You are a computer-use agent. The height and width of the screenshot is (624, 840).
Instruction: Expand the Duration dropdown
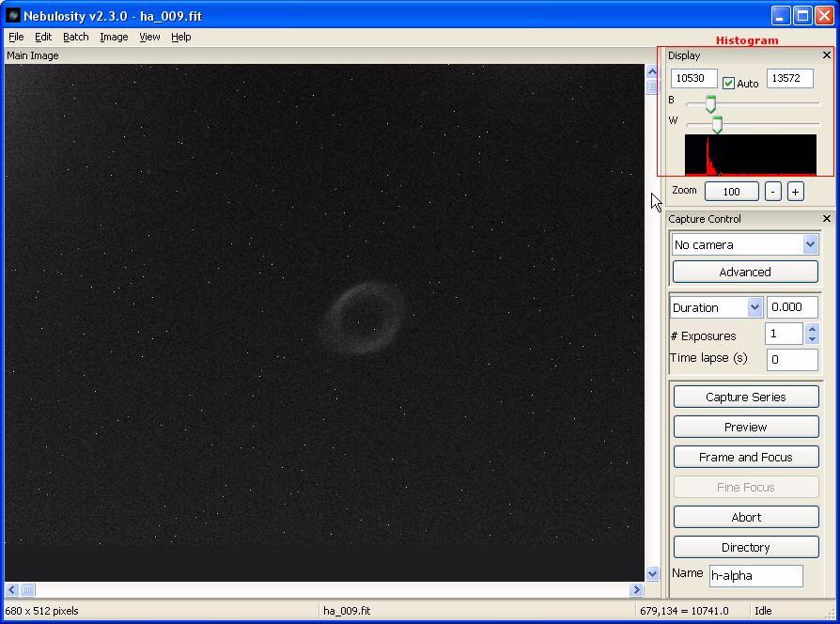(x=754, y=307)
